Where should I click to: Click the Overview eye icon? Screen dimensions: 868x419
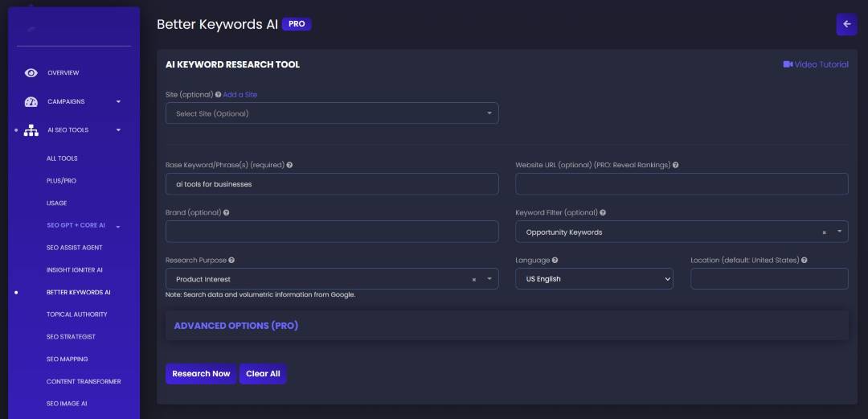[x=31, y=72]
